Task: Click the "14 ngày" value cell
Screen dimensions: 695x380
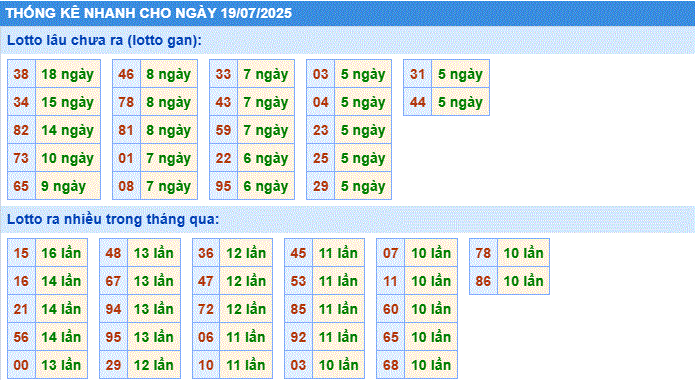Action: tap(68, 130)
